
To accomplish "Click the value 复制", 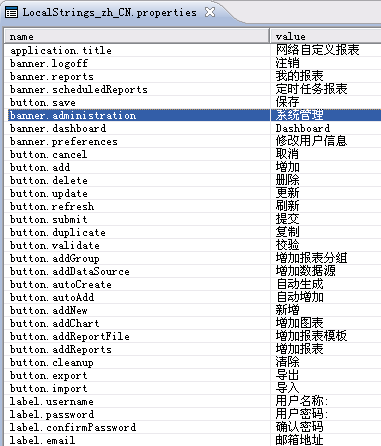I will pyautogui.click(x=287, y=232).
